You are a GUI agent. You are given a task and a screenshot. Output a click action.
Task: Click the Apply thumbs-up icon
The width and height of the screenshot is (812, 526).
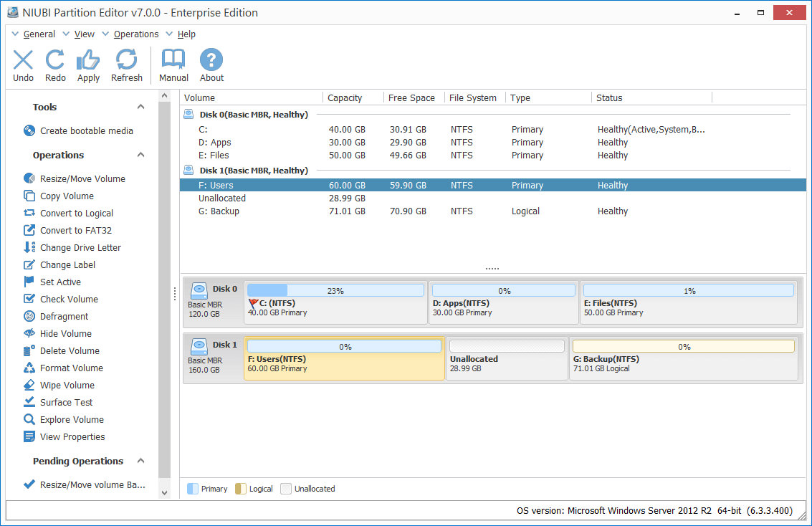pos(88,60)
